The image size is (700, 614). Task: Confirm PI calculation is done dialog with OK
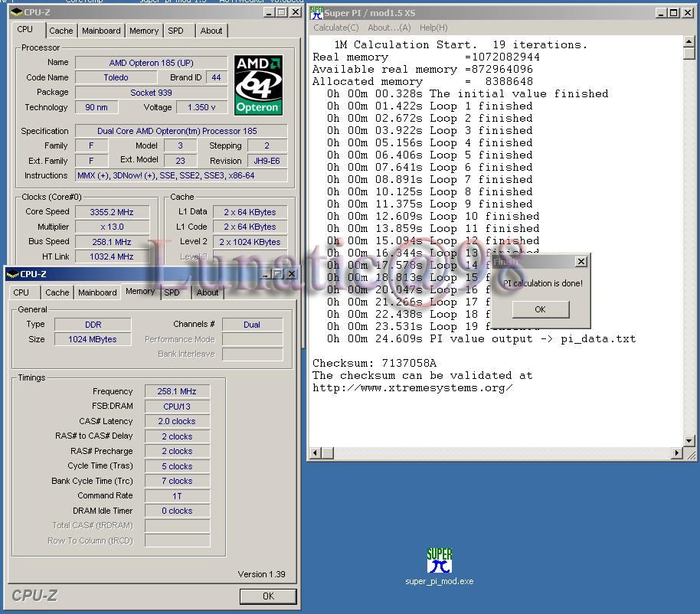541,309
